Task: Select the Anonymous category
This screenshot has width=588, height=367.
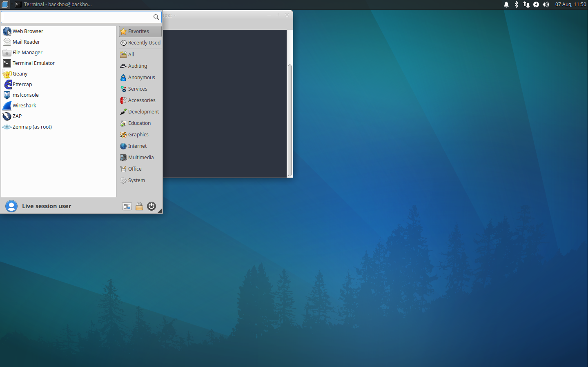Action: pos(141,78)
